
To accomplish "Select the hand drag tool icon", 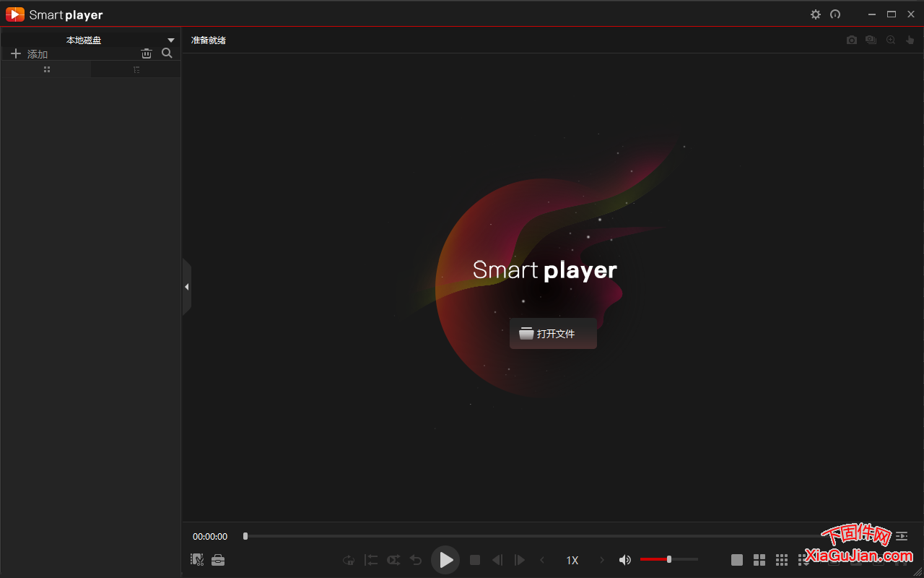I will click(x=910, y=40).
